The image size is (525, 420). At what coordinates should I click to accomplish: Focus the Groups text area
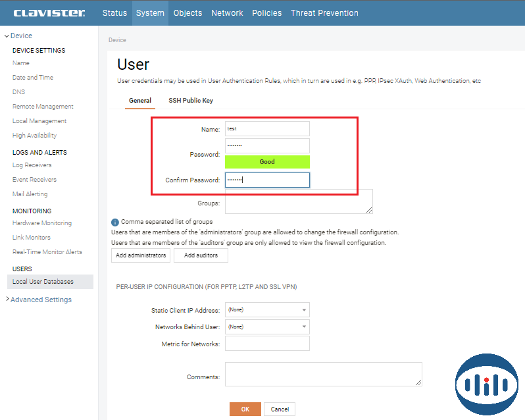click(x=299, y=201)
